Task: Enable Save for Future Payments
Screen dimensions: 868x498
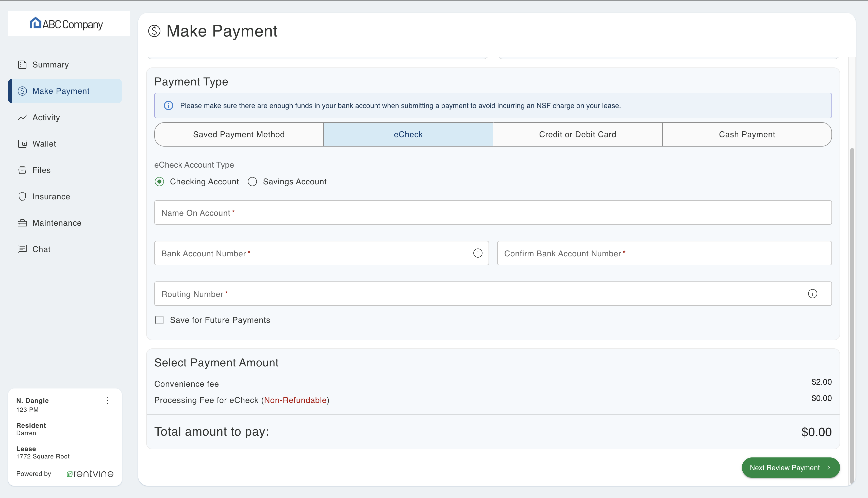Action: tap(159, 320)
